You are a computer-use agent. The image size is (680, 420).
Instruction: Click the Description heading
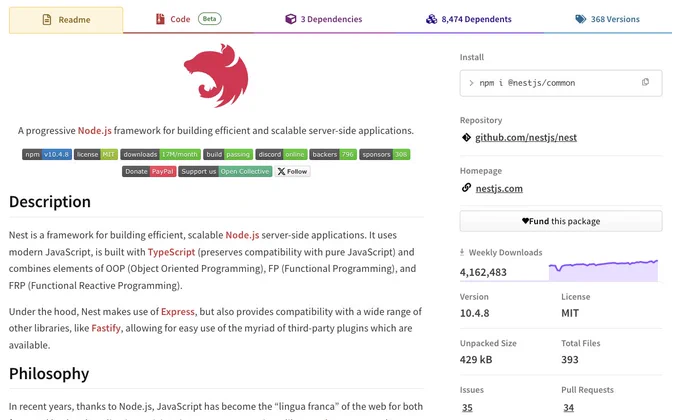click(x=50, y=202)
